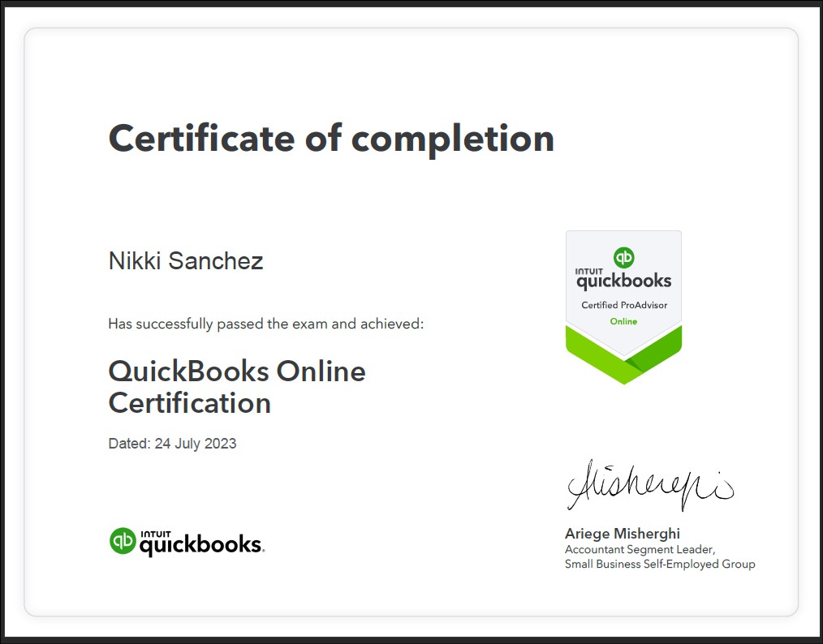Expand the Certificate of completion heading

[330, 138]
